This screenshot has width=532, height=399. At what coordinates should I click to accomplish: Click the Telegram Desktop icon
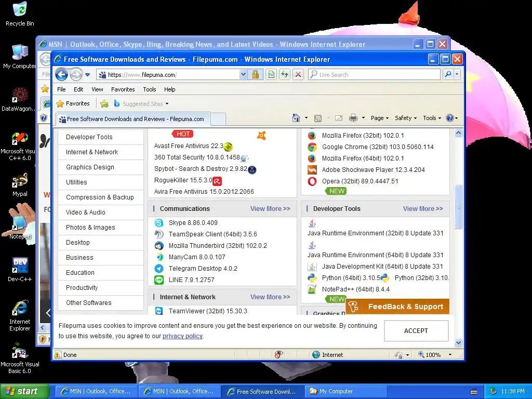pyautogui.click(x=159, y=269)
